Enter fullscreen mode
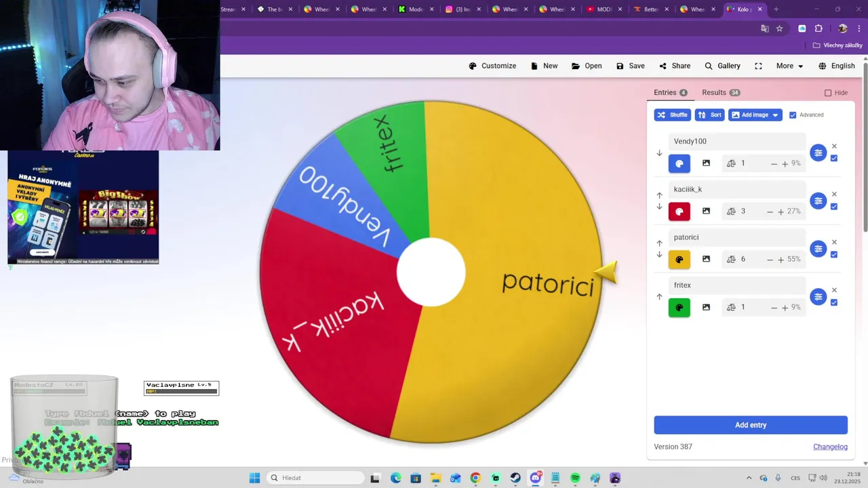The image size is (868, 488). [758, 66]
